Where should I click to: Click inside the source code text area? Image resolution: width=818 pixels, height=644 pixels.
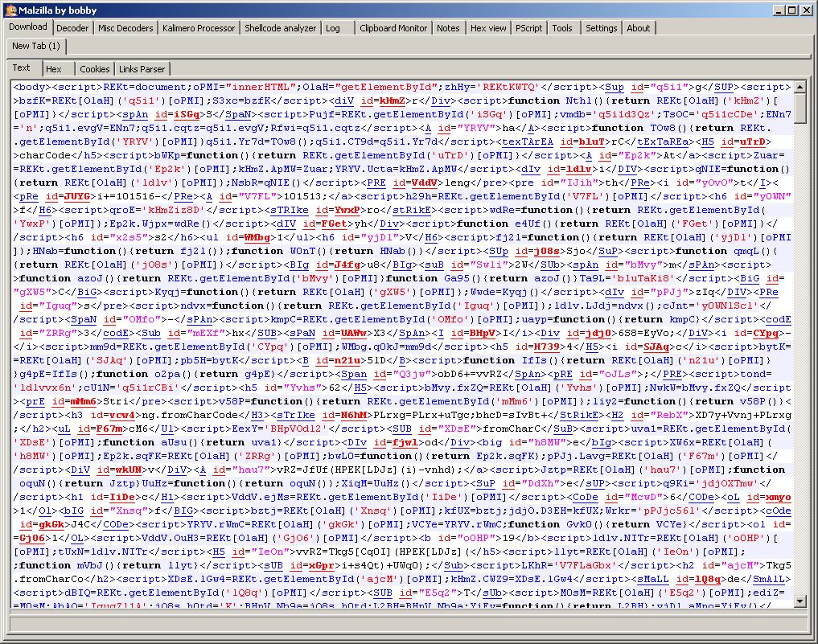pyautogui.click(x=402, y=344)
